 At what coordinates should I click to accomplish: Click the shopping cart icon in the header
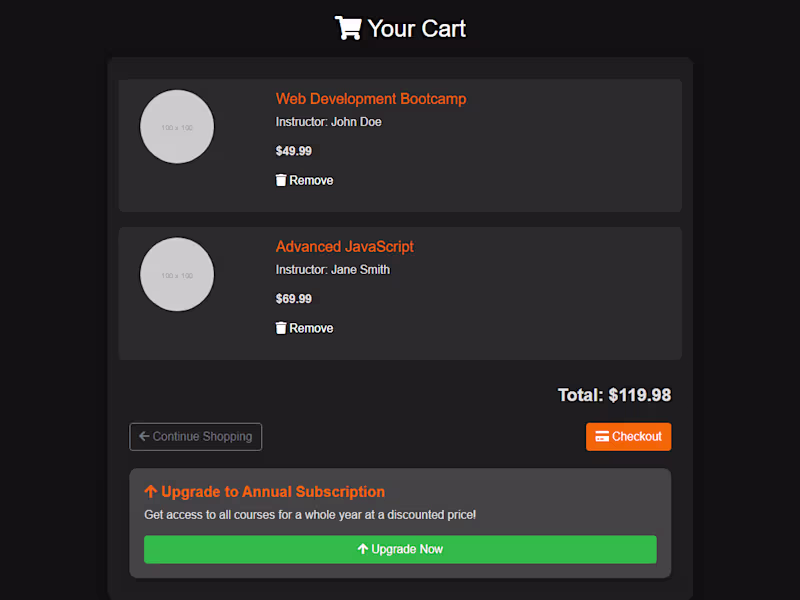tap(348, 28)
